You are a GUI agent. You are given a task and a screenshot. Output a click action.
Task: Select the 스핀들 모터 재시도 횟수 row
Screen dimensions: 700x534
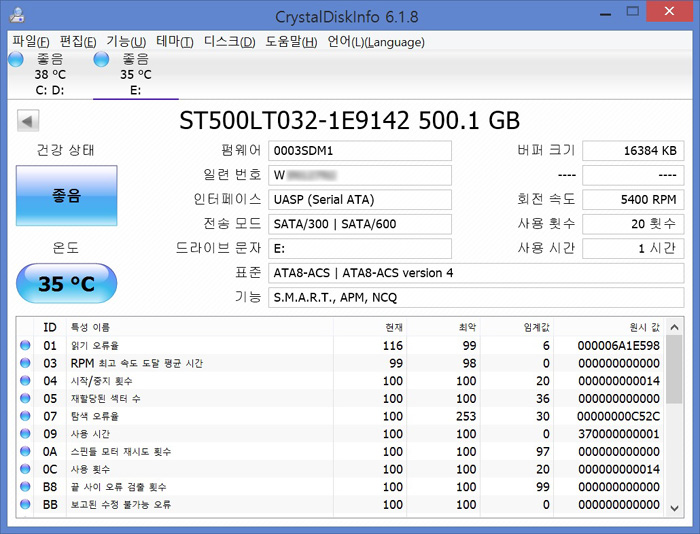341,451
